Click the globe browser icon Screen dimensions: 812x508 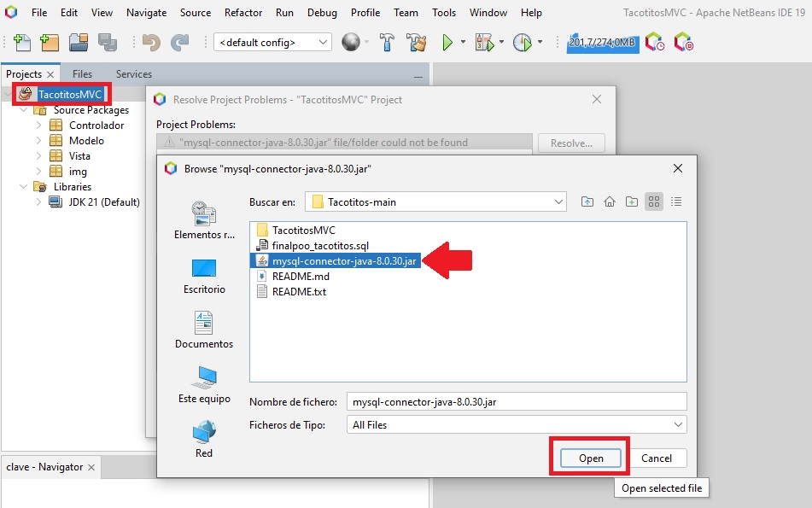(x=351, y=43)
